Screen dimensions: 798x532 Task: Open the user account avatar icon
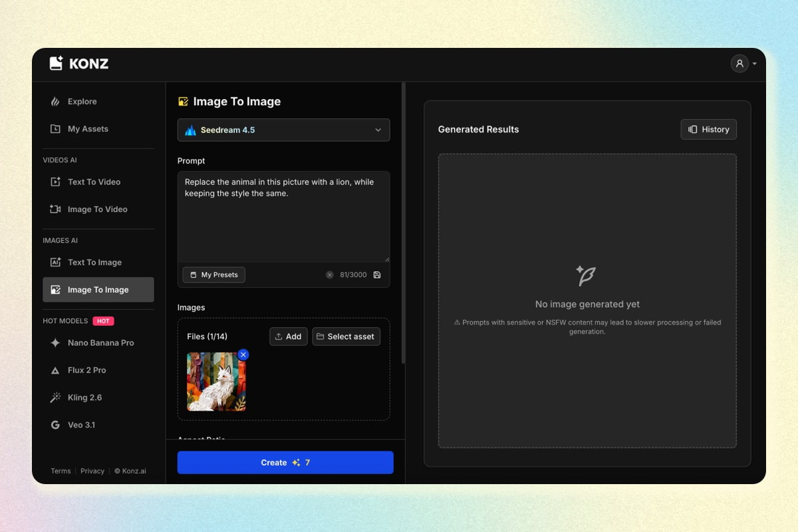(x=739, y=63)
